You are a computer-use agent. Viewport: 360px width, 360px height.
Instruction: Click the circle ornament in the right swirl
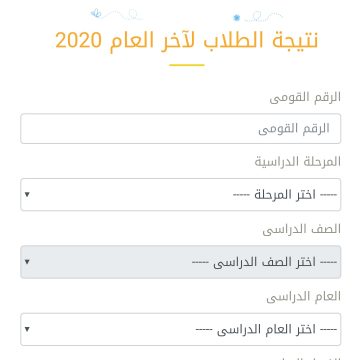click(256, 15)
